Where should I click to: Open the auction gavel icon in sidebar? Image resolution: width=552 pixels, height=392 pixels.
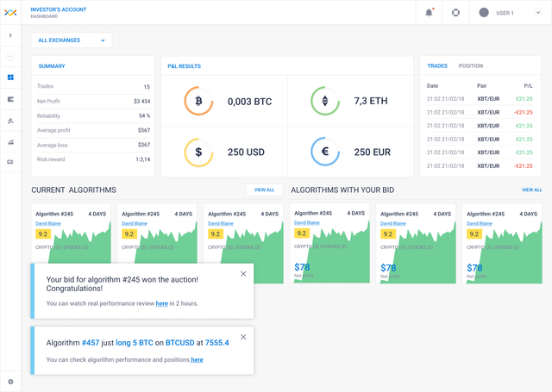coord(10,121)
